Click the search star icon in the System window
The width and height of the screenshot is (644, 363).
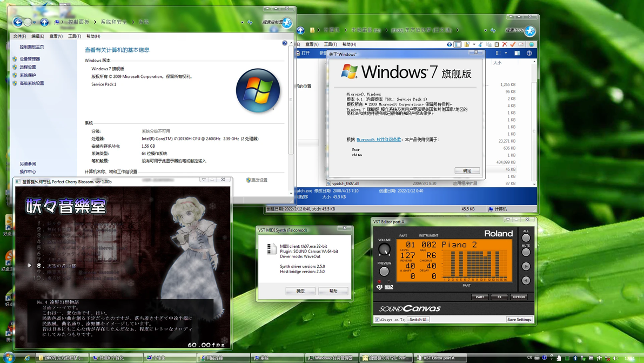click(x=287, y=23)
